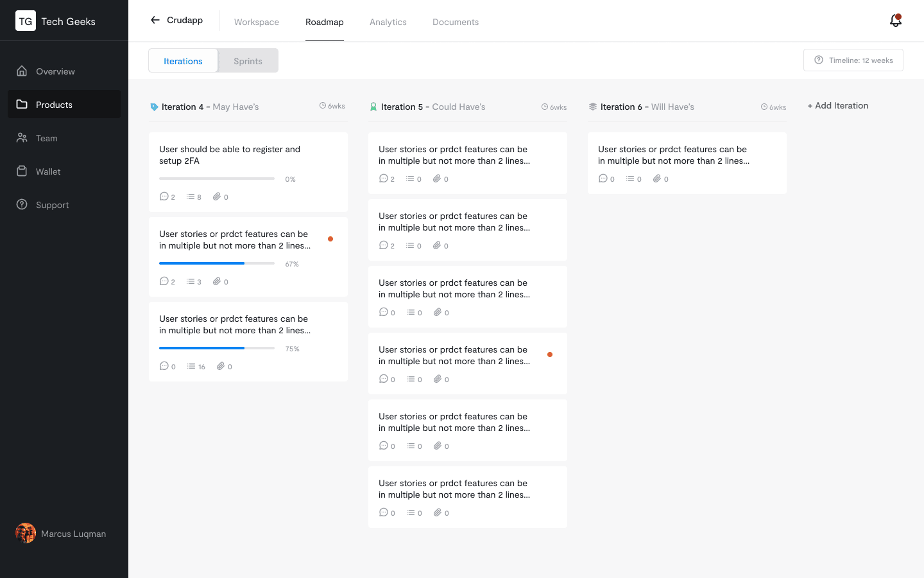Click the 67% progress bar

tap(217, 263)
